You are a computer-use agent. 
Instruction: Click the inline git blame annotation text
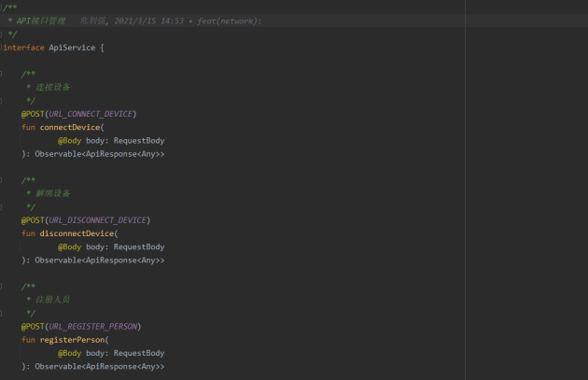click(171, 21)
